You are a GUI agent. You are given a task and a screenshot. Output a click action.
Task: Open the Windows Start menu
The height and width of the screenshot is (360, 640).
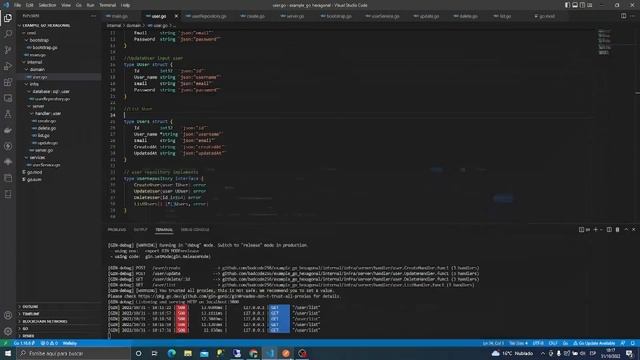coord(8,353)
